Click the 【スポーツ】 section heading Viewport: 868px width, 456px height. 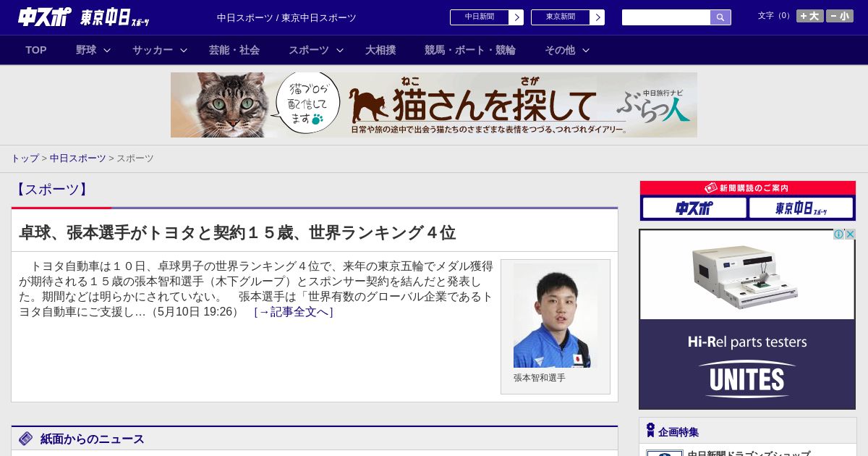click(52, 190)
